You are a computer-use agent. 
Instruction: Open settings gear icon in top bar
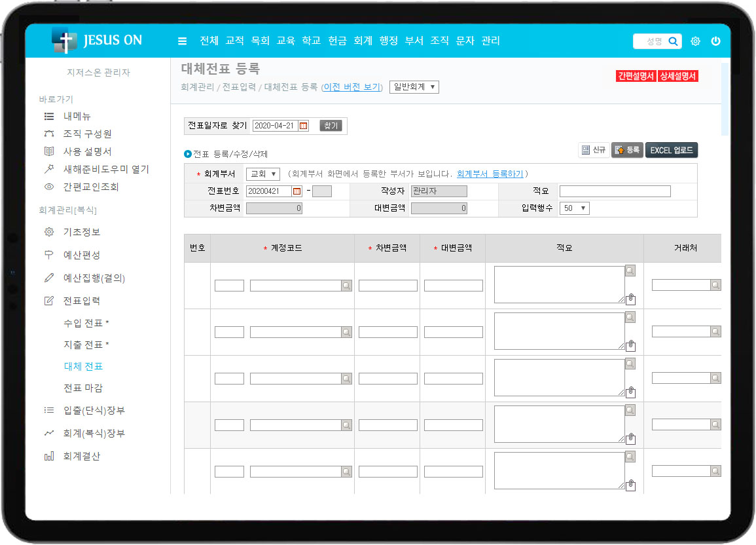click(x=695, y=41)
